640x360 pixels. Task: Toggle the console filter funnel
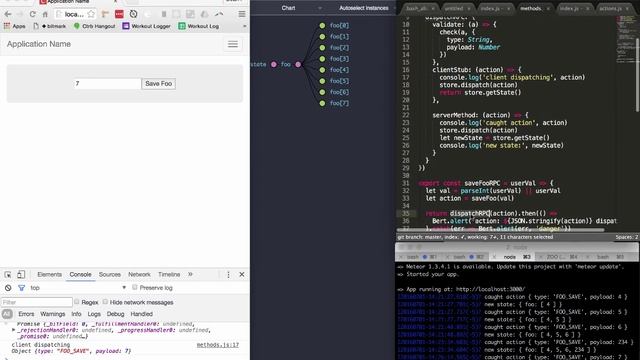pos(21,288)
